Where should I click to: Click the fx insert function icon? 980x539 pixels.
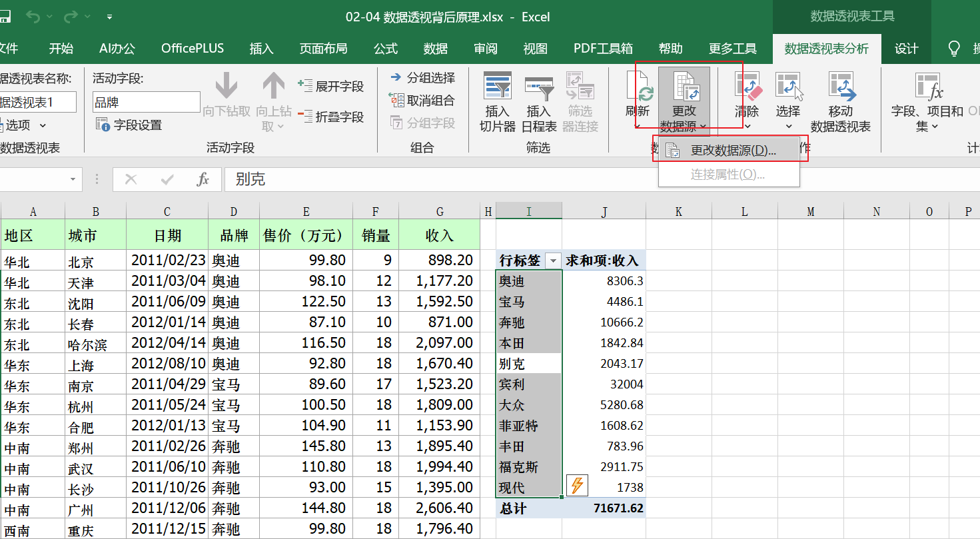(203, 179)
